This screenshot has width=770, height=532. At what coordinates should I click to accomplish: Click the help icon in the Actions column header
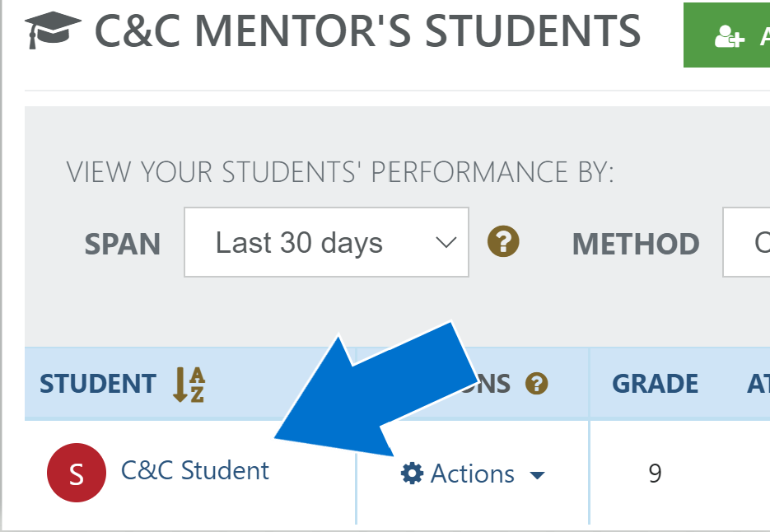tap(537, 384)
